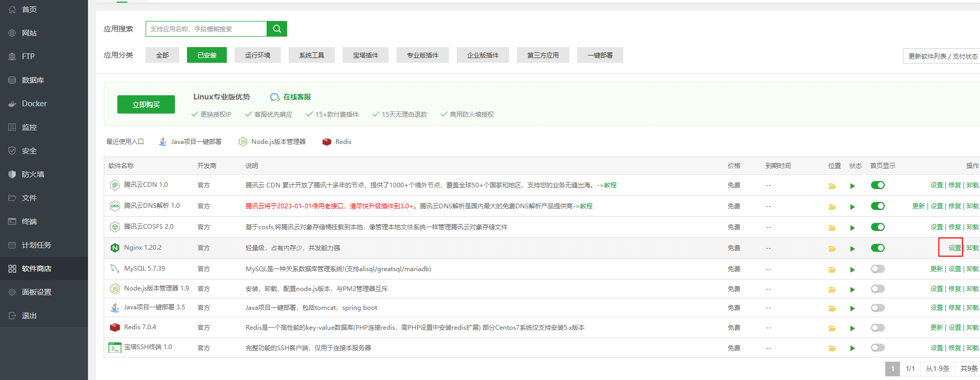The image size is (980, 380).
Task: Click 更新 link for MySQL
Action: tap(937, 269)
